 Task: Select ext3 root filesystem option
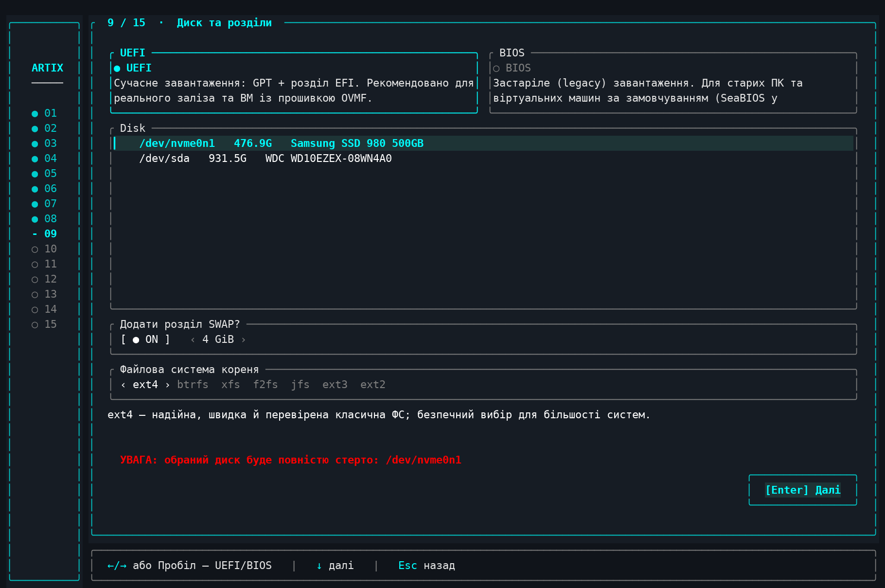coord(335,385)
